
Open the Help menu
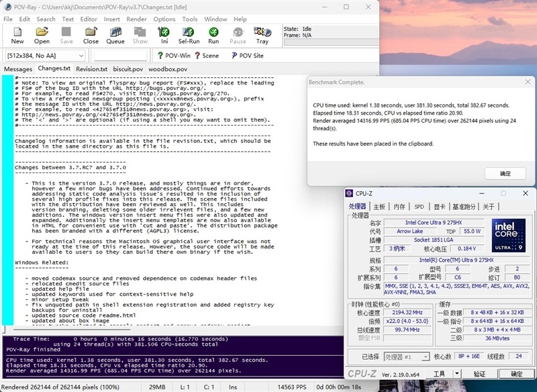(x=240, y=19)
